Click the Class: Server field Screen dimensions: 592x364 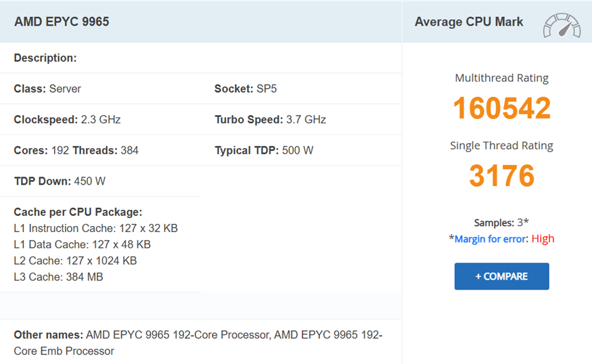[47, 89]
